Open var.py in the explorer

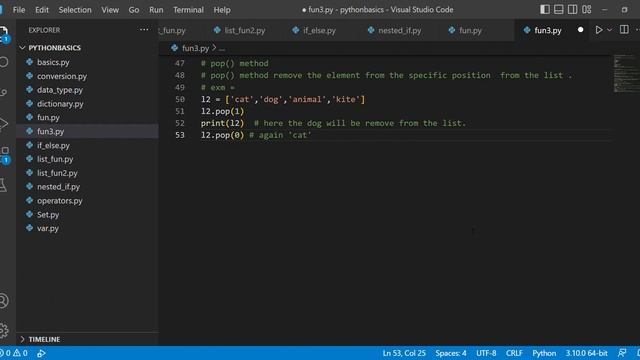(48, 228)
